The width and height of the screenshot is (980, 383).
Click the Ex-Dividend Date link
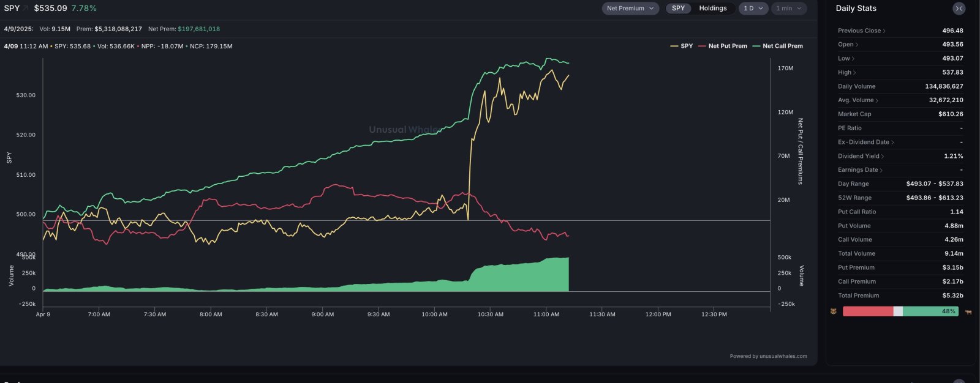pyautogui.click(x=864, y=142)
